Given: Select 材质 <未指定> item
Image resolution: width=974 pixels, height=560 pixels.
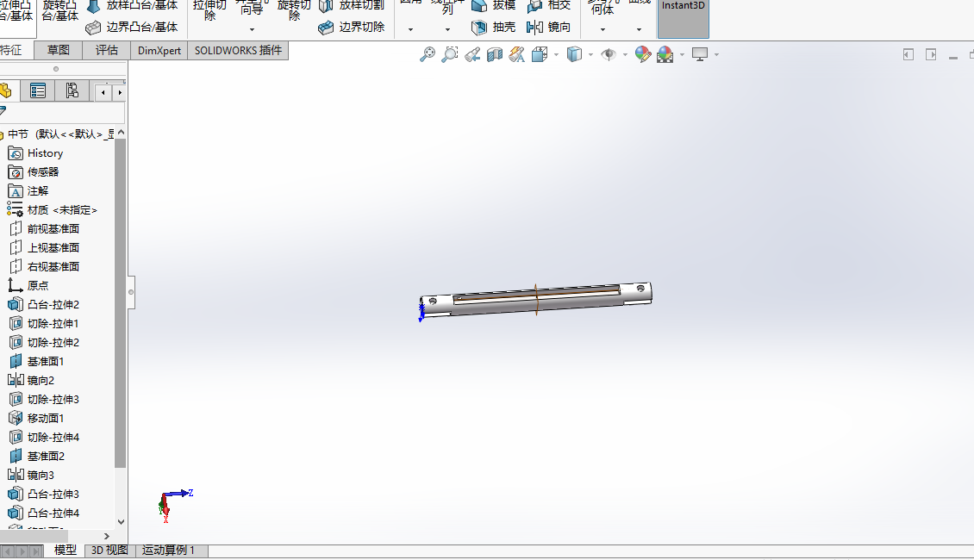Looking at the screenshot, I should pyautogui.click(x=53, y=210).
